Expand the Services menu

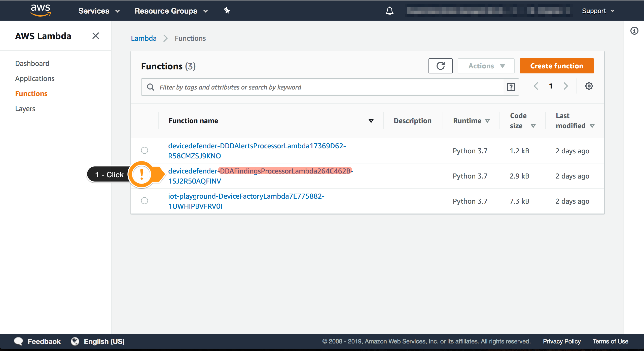(99, 11)
